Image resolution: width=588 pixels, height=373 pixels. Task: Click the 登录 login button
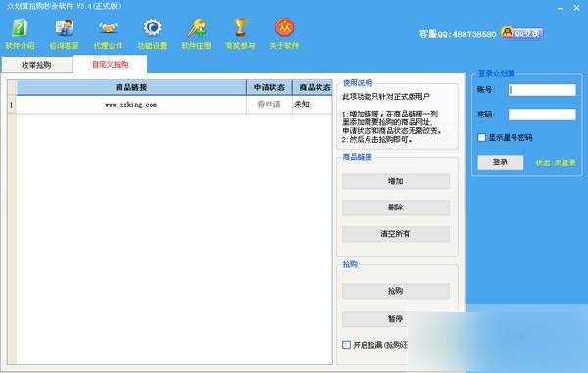click(501, 163)
